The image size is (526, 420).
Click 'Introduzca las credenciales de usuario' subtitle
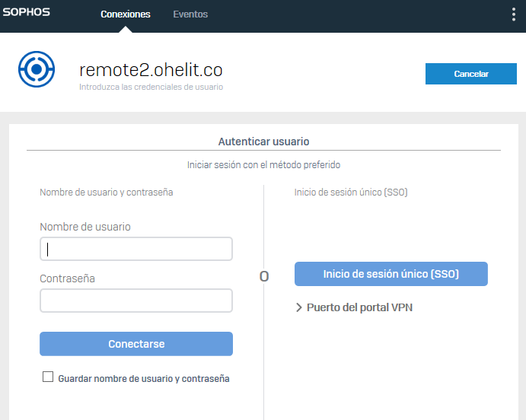tap(151, 87)
